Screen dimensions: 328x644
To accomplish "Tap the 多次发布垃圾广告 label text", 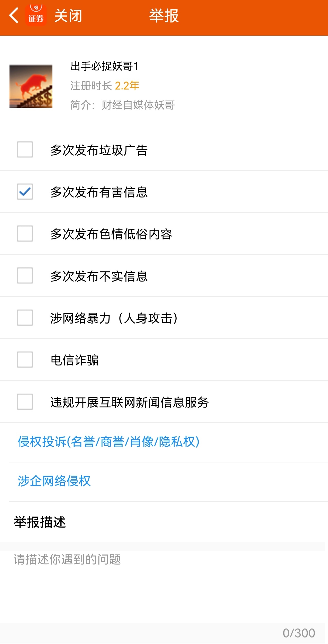I will pyautogui.click(x=99, y=150).
